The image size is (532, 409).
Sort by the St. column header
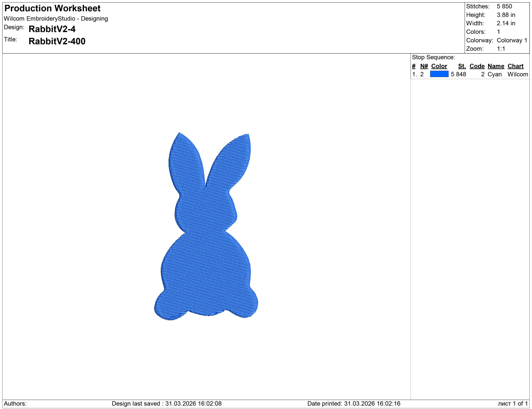click(x=462, y=66)
